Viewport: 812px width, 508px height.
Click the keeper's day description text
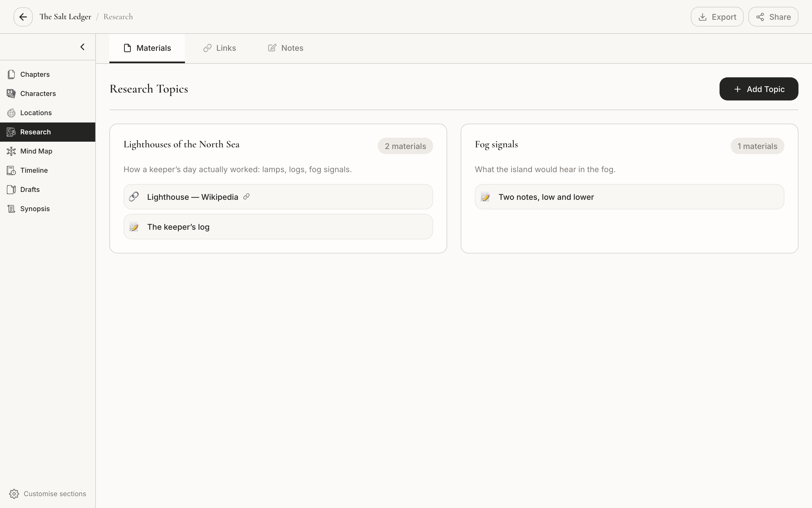(x=238, y=169)
